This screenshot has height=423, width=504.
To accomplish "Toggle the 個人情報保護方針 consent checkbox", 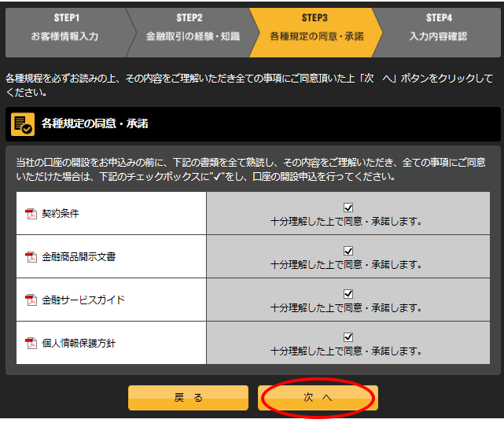I will 348,337.
